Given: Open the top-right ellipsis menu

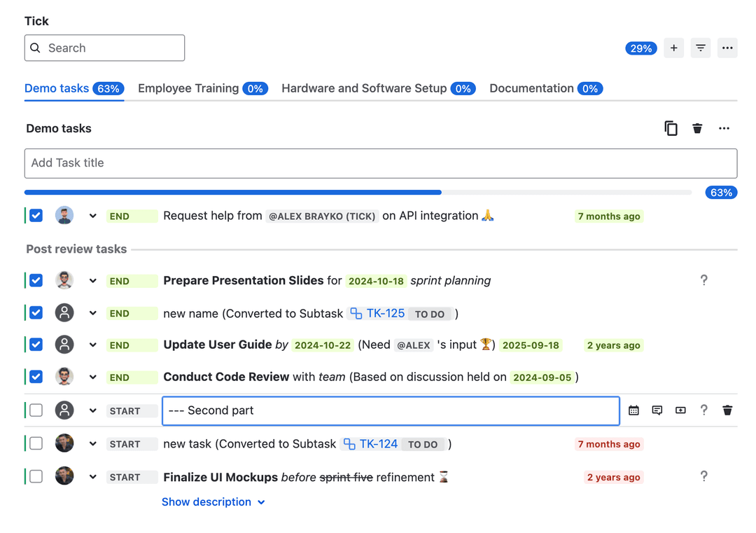Looking at the screenshot, I should tap(727, 48).
